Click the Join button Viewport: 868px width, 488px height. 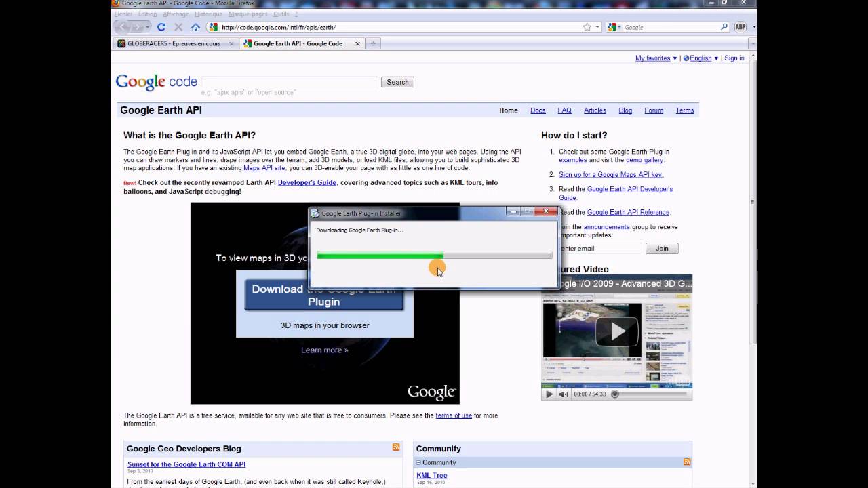tap(662, 249)
